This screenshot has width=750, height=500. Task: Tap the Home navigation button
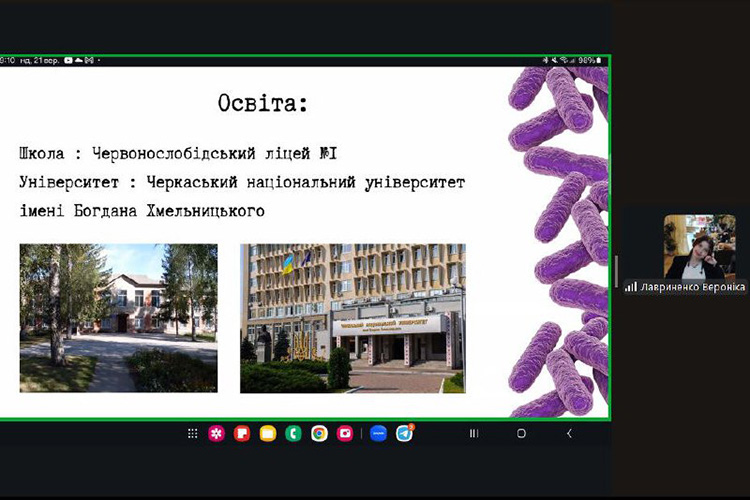click(521, 433)
